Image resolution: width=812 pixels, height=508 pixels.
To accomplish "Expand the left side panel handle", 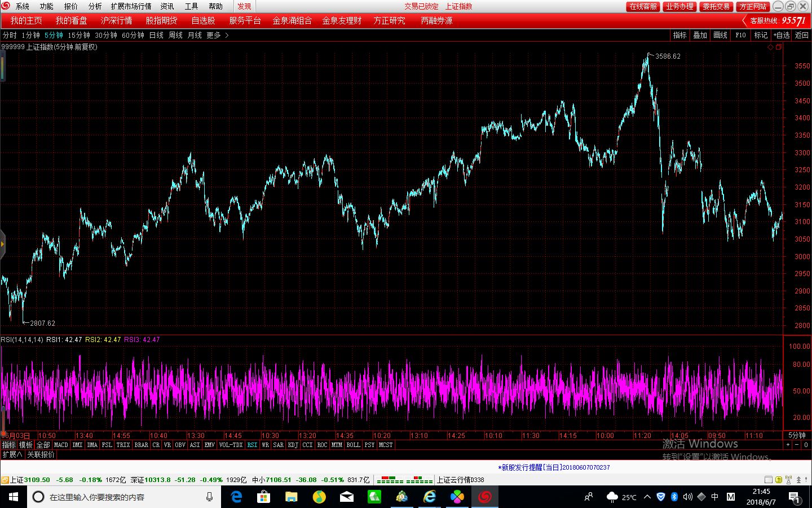I will coord(2,244).
